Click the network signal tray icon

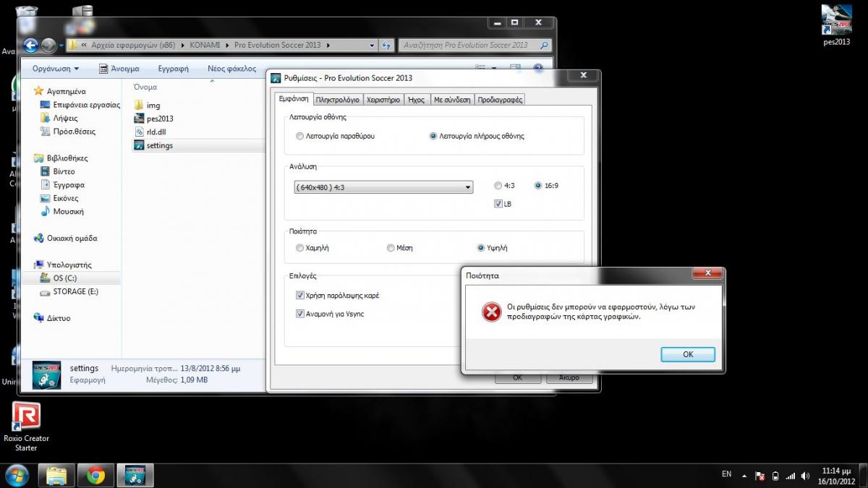click(x=790, y=476)
